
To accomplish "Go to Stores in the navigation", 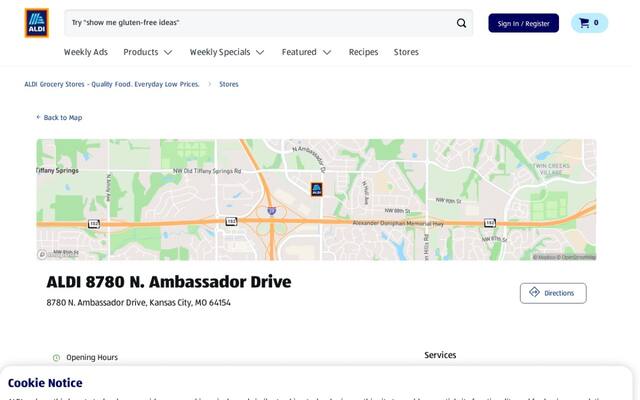I will pos(406,52).
